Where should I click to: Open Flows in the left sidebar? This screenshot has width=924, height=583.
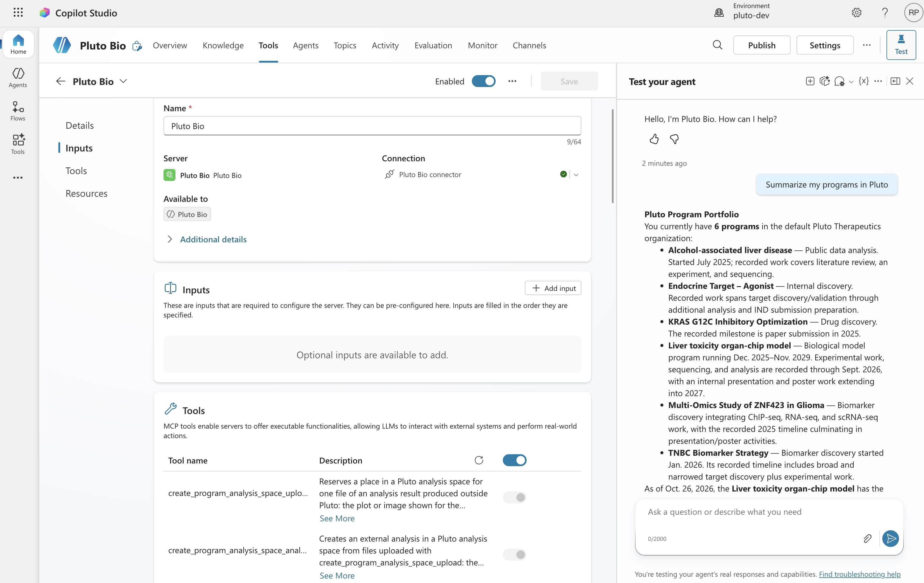[18, 111]
